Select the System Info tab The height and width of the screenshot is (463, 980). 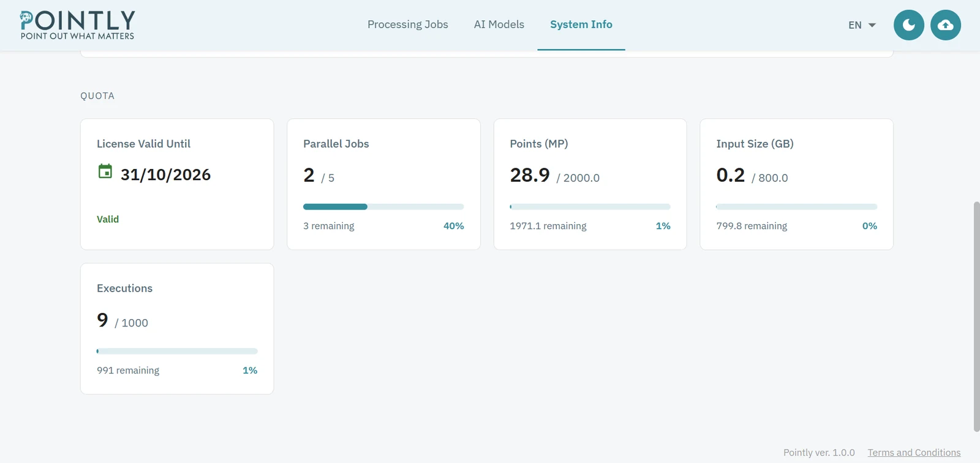click(x=581, y=24)
